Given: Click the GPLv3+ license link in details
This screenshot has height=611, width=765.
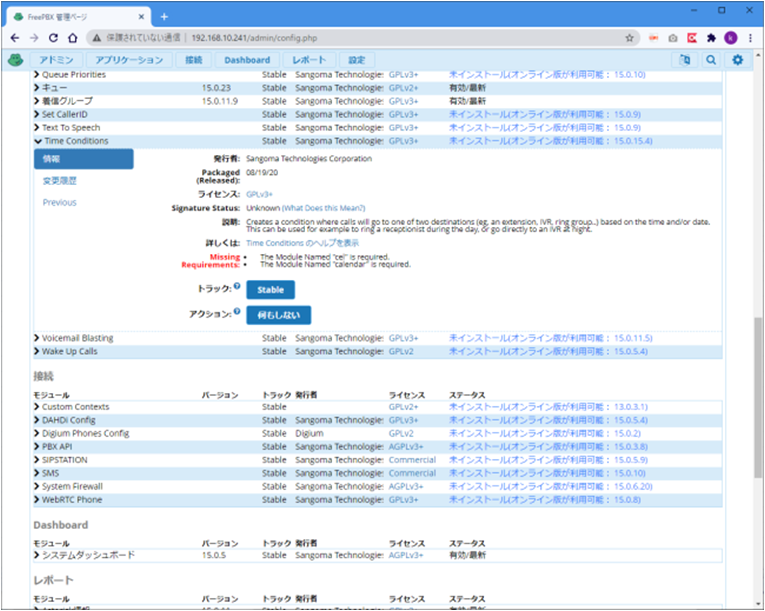Looking at the screenshot, I should pos(260,194).
